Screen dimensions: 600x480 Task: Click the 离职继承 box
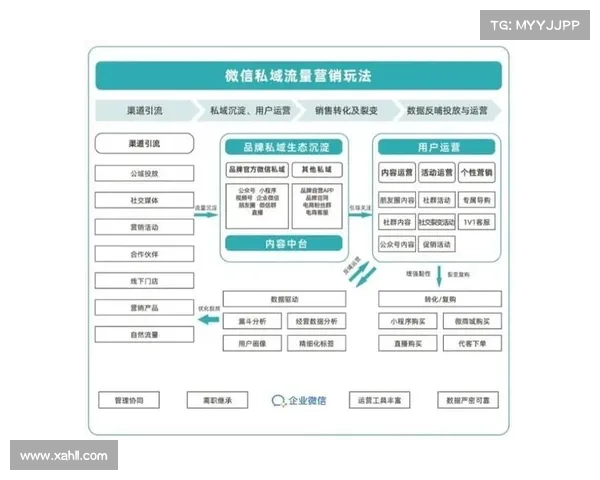(217, 400)
